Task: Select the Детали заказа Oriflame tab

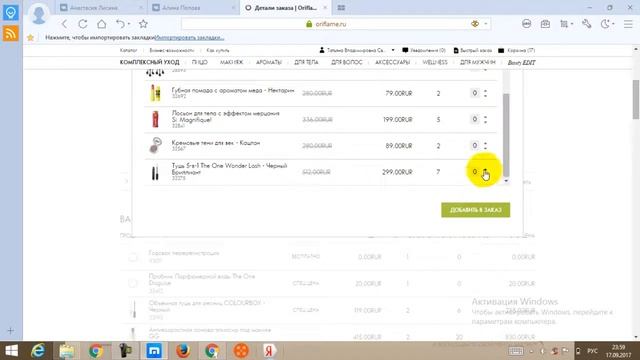Action: [287, 8]
